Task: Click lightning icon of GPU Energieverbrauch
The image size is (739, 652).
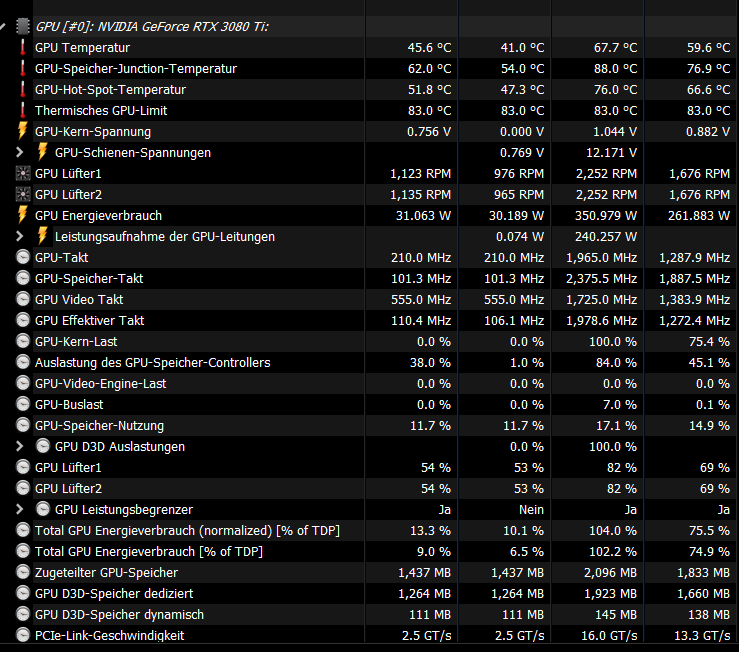Action: tap(22, 215)
